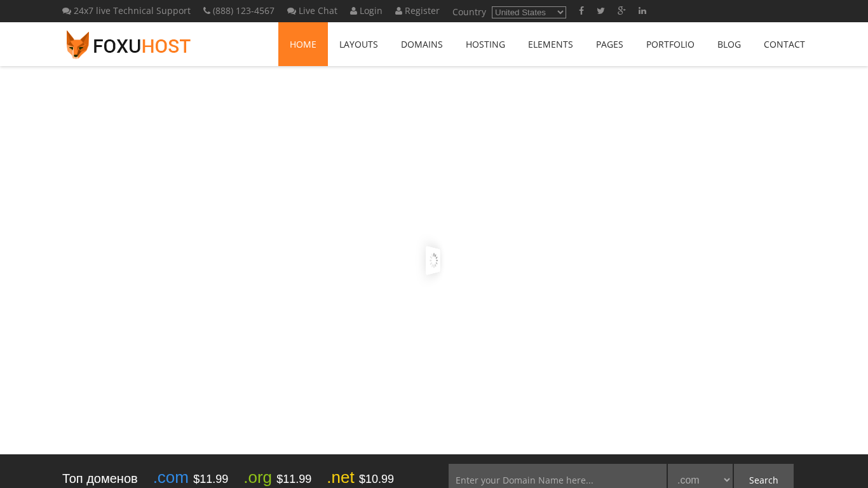The width and height of the screenshot is (868, 488).
Task: Open the Live Chat link
Action: tap(312, 11)
